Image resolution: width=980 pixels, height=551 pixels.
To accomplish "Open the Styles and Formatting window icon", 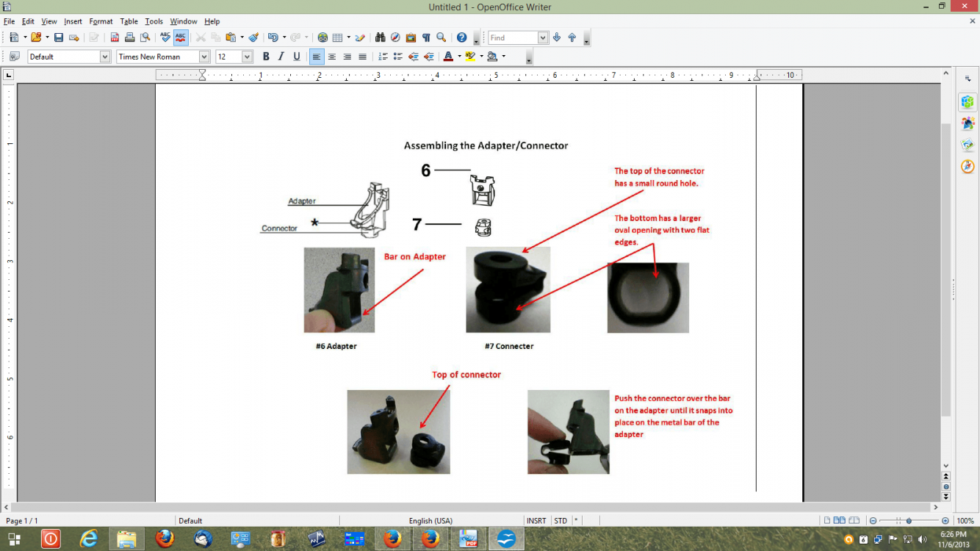I will pos(15,57).
